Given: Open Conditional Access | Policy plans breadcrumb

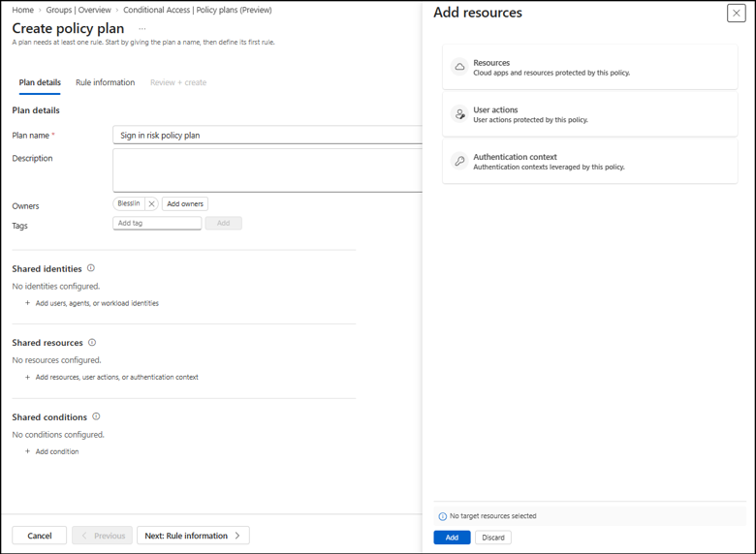Looking at the screenshot, I should [198, 10].
